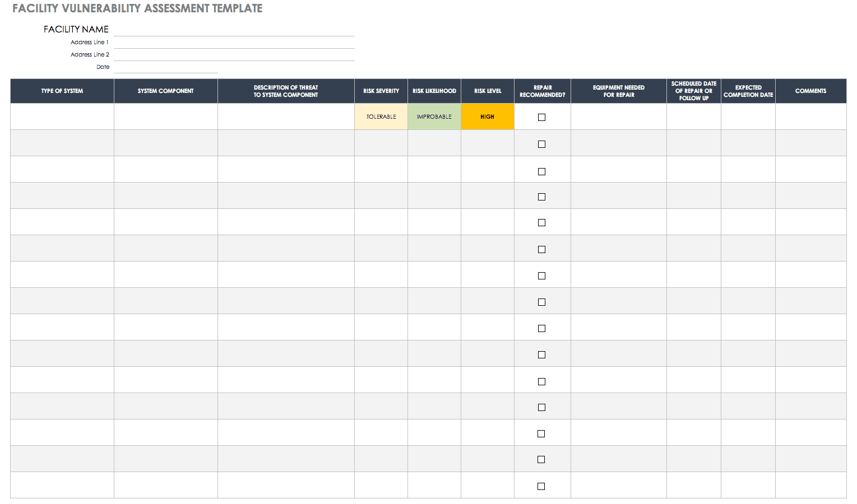Image resolution: width=857 pixels, height=504 pixels.
Task: Open the IMPROBABLE risk likelihood cell
Action: pos(434,117)
